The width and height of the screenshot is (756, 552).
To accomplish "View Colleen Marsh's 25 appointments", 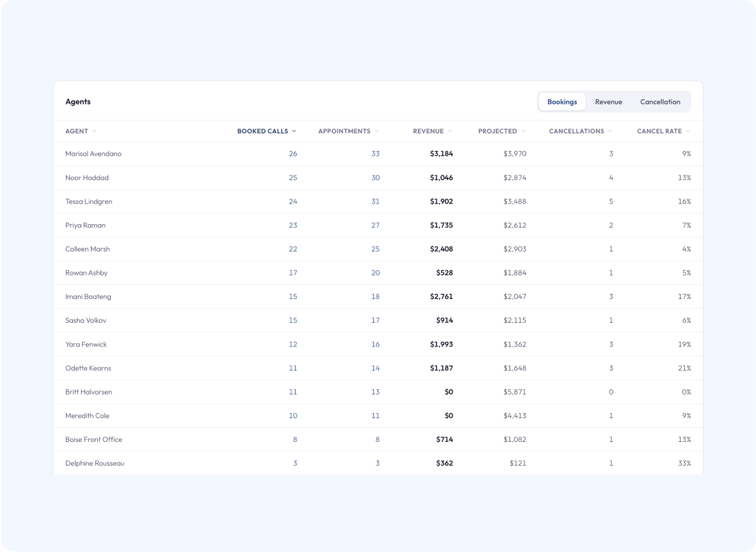I will coord(375,249).
